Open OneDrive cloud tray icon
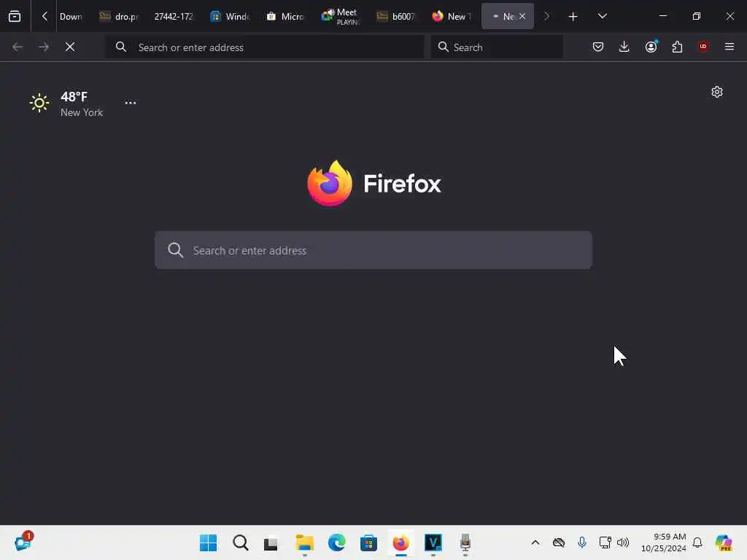The height and width of the screenshot is (560, 747). (559, 542)
